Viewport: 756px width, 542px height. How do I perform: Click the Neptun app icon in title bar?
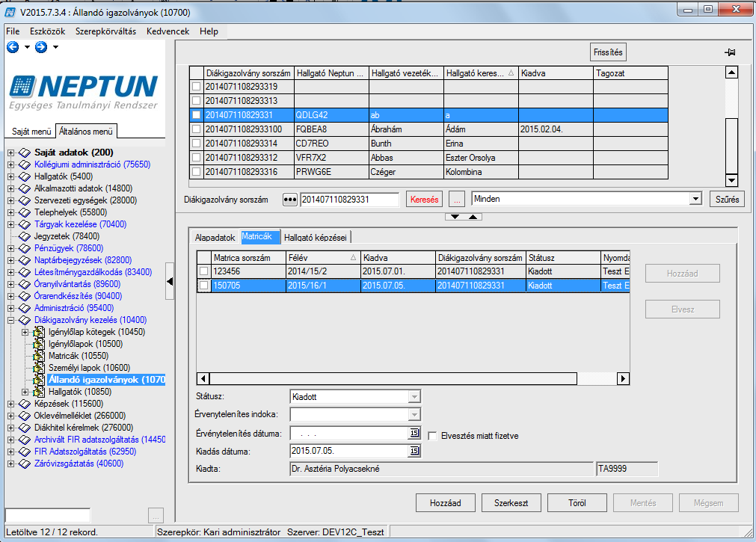click(x=10, y=13)
